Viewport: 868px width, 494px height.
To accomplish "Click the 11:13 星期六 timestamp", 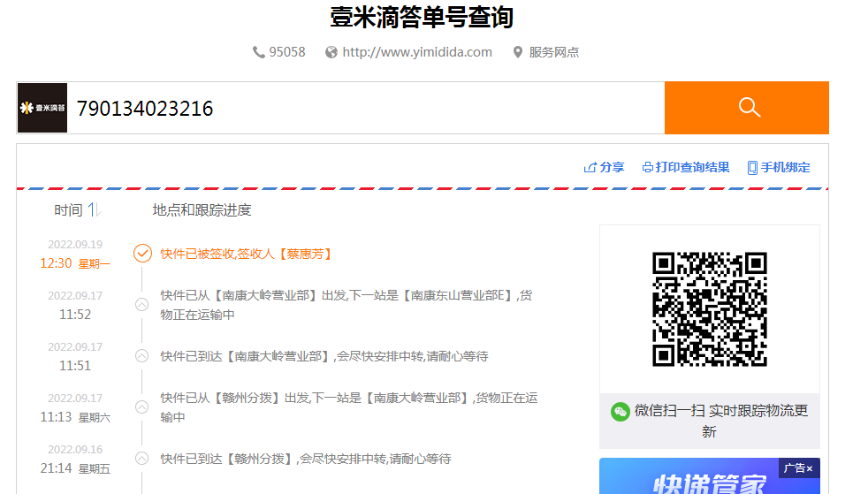I will tap(75, 417).
